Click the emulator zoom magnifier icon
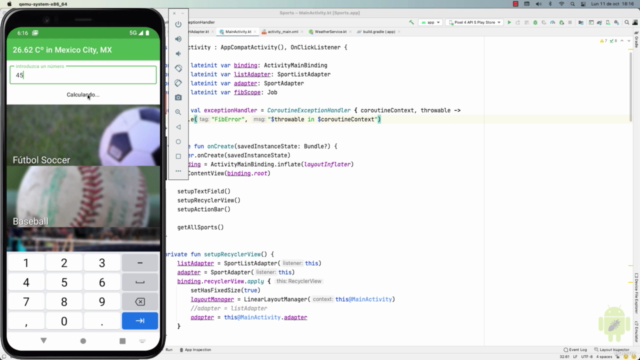Viewport: 640px width, 360px height. point(178,112)
